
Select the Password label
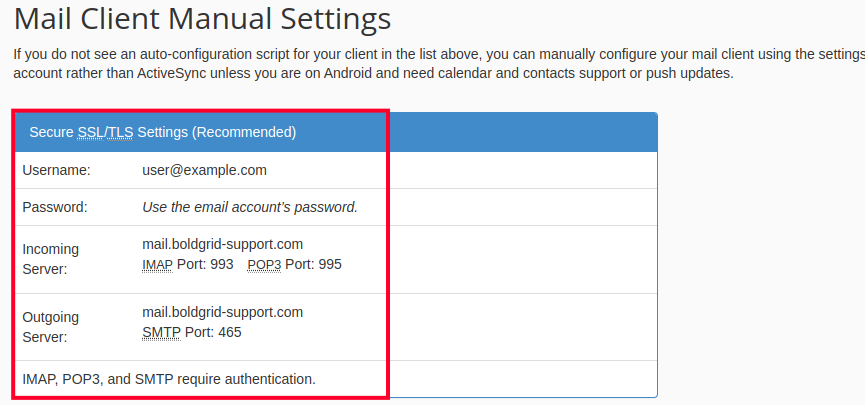pyautogui.click(x=55, y=207)
